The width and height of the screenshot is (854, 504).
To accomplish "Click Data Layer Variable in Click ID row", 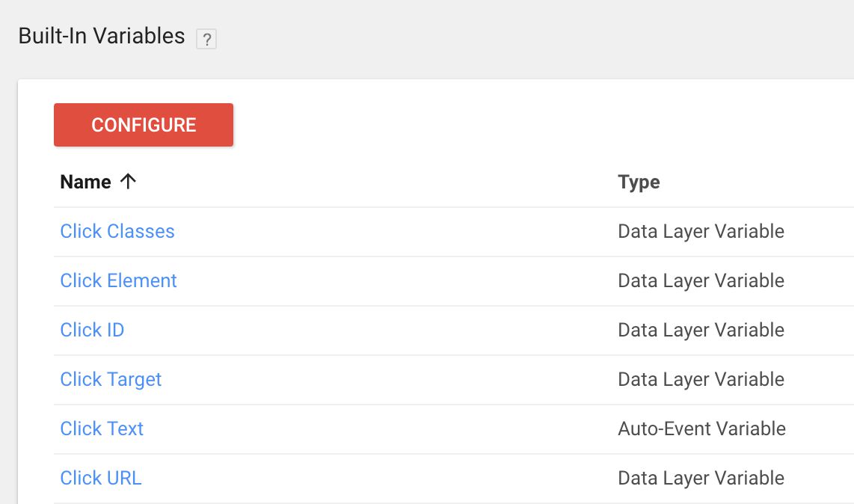I will click(x=701, y=331).
